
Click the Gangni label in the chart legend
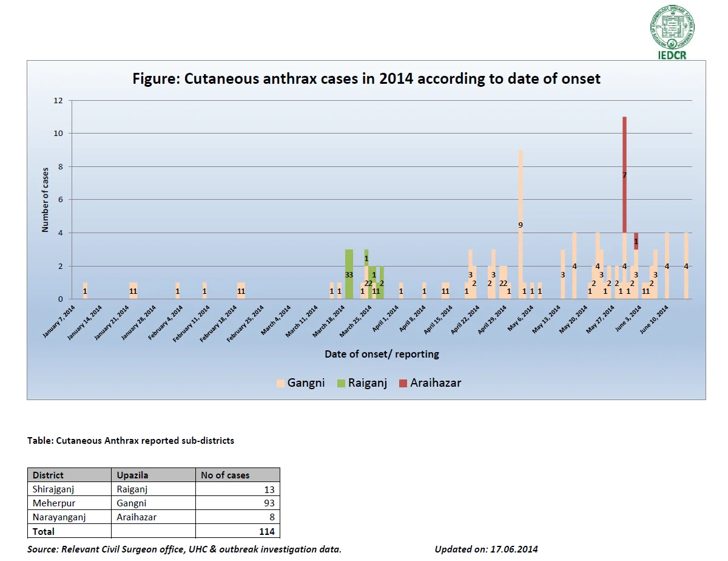[x=306, y=383]
